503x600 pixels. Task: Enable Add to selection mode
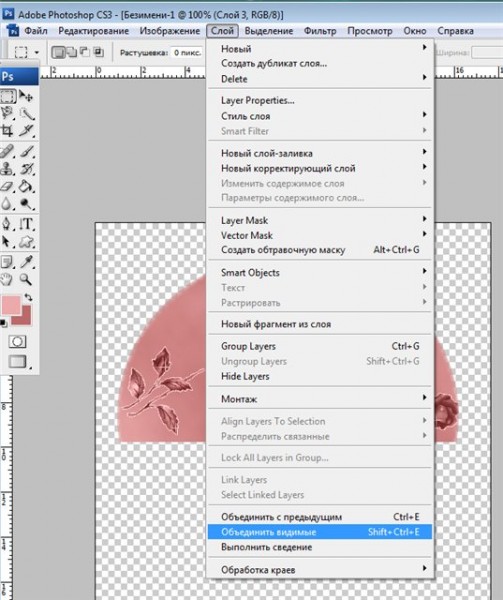pos(71,52)
